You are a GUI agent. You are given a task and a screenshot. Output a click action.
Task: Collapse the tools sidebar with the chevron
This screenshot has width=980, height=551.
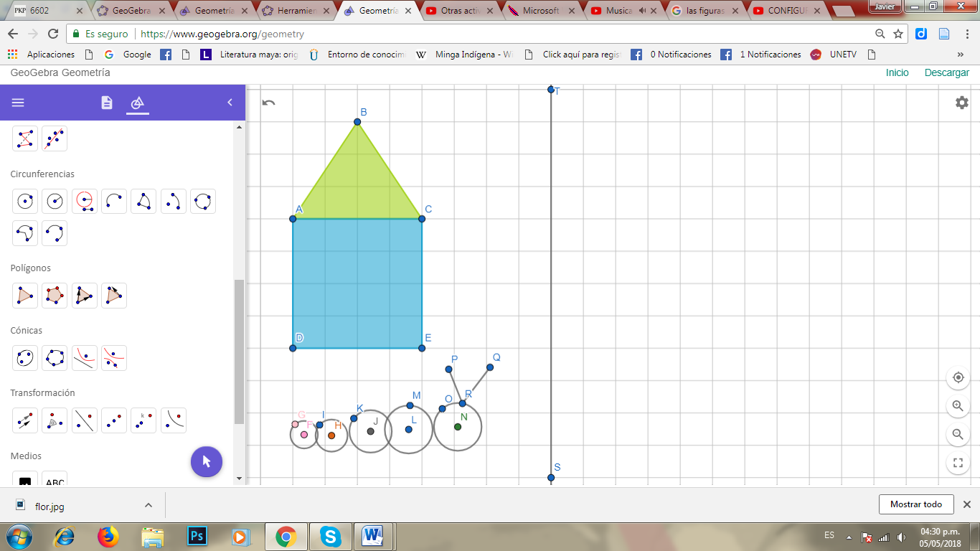229,103
